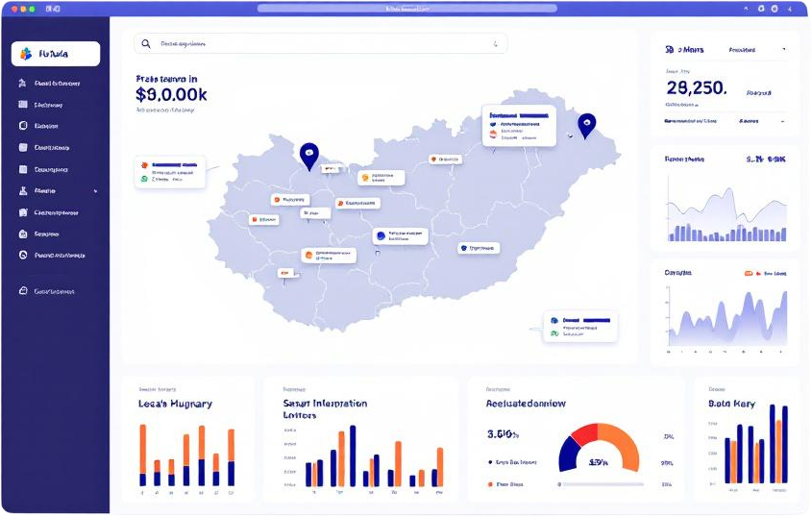
Task: Click inside the search input field
Action: (x=317, y=43)
